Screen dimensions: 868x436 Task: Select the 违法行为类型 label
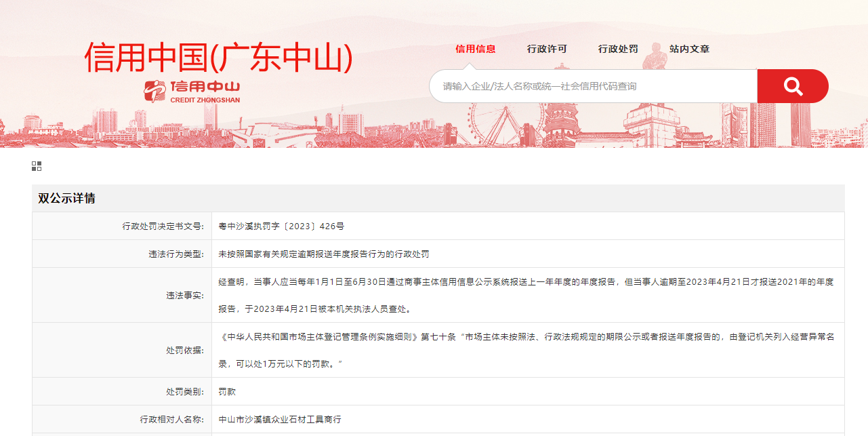tap(176, 254)
